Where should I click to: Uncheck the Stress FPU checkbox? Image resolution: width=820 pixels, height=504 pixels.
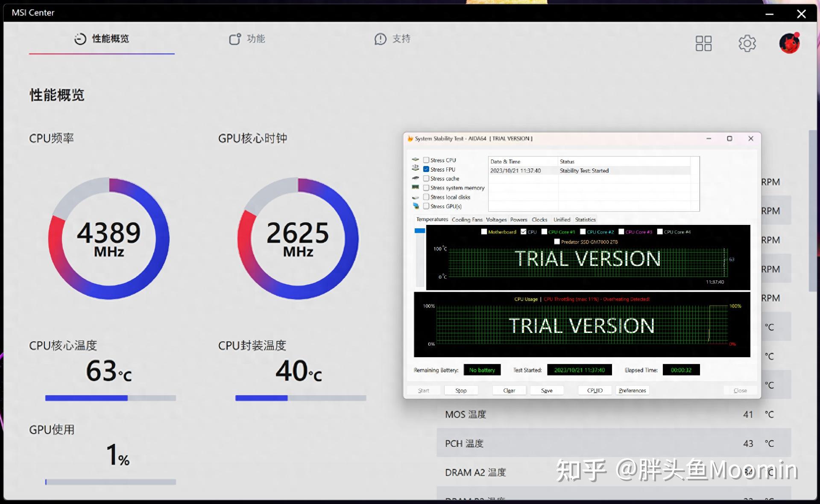coord(426,169)
